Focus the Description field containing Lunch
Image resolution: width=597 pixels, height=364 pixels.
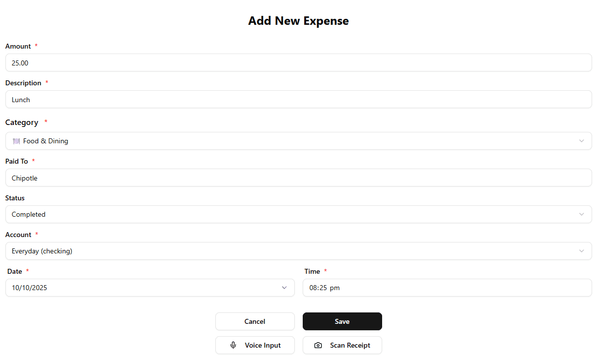pos(298,100)
